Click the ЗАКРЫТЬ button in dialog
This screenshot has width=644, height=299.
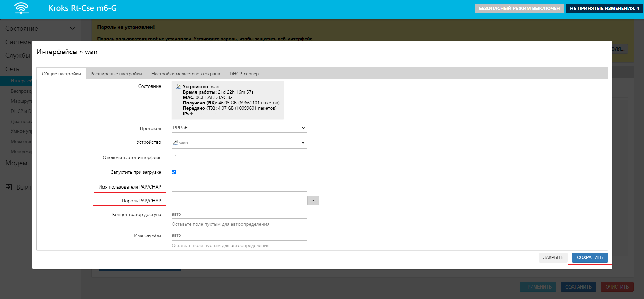click(553, 257)
